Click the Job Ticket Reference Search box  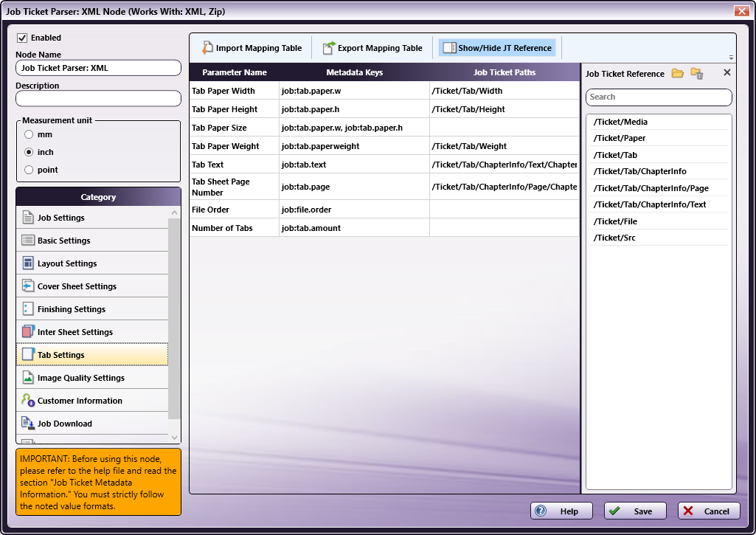[659, 97]
